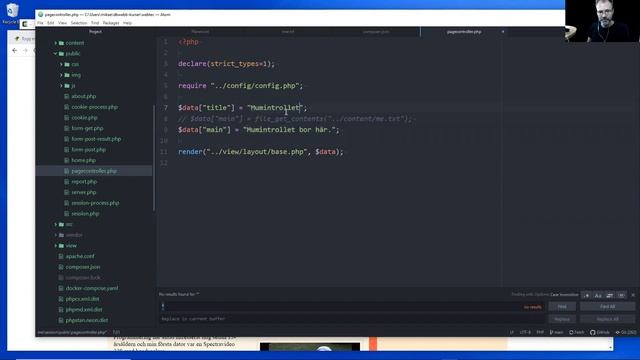The width and height of the screenshot is (640, 360).
Task: Click the Find All button
Action: click(607, 307)
